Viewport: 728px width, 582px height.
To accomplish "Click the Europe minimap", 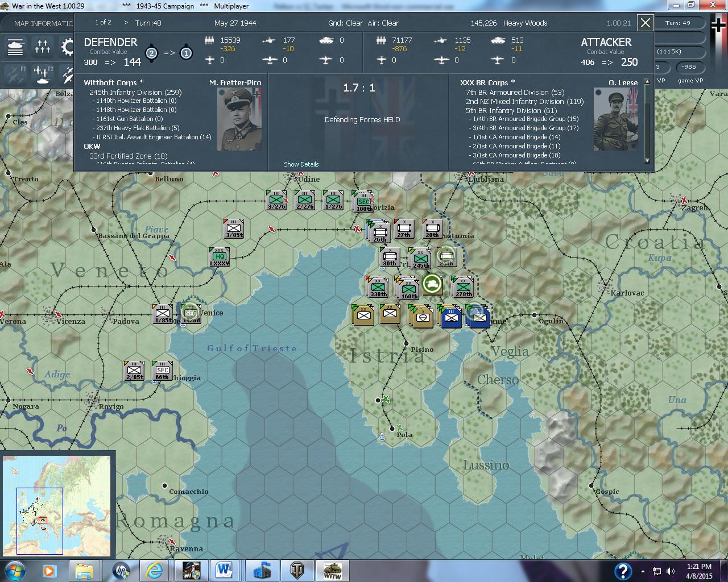I will 57,505.
